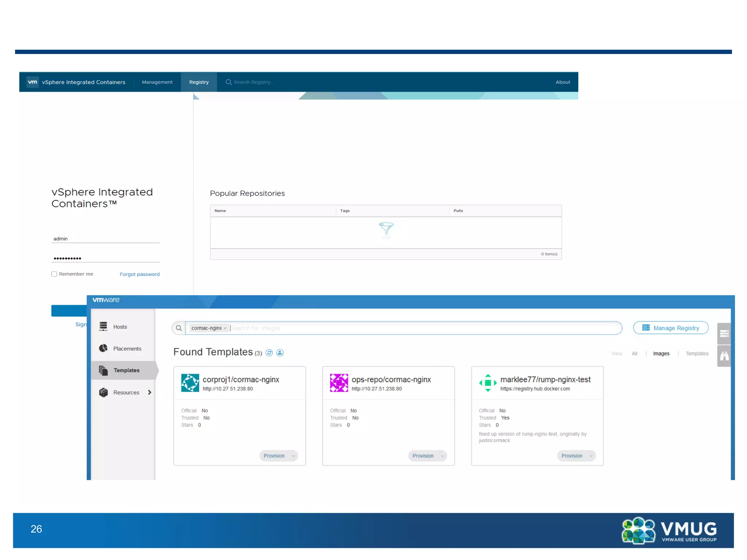Open Provision dropdown arrow for corproj1/cormac-nginx
The height and width of the screenshot is (560, 747).
click(294, 456)
